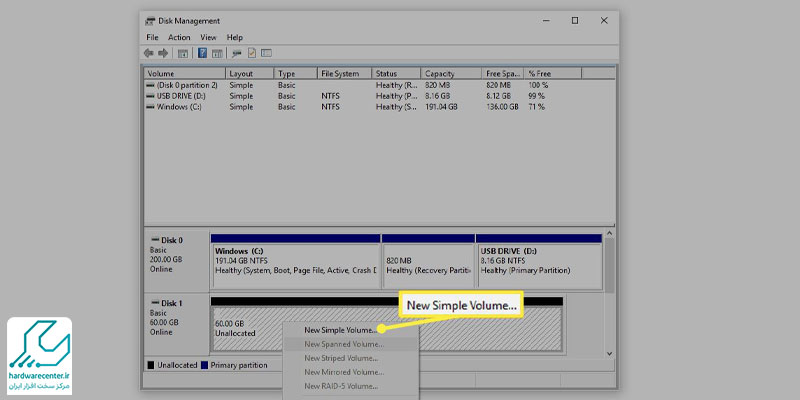Screen dimensions: 800x400
Task: Click the disk pane vertical scrollbar thumb
Action: coord(609,265)
